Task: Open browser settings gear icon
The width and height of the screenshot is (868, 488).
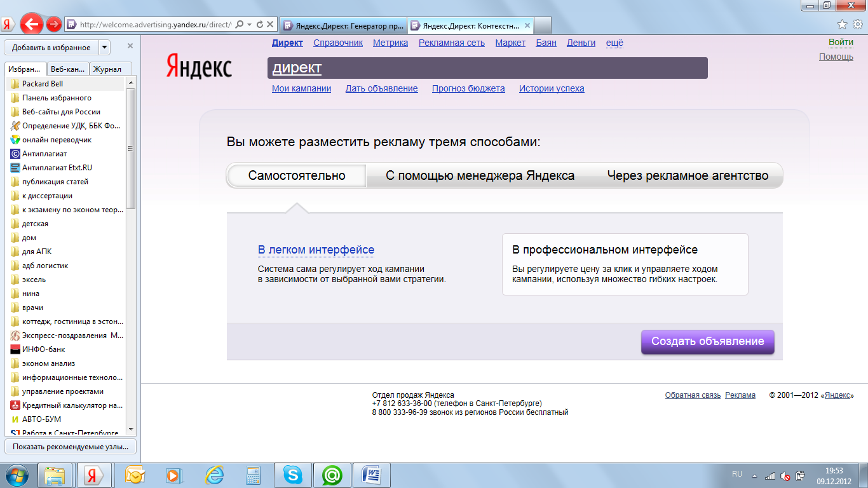Action: coord(858,24)
